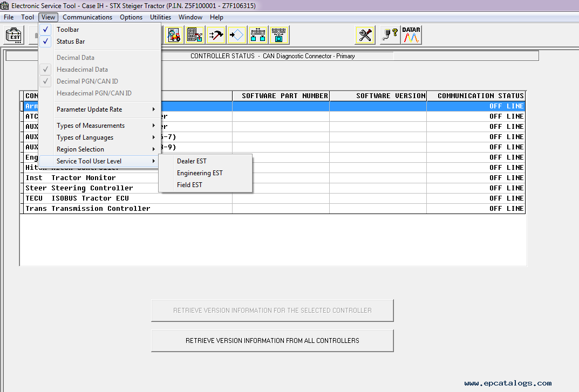The height and width of the screenshot is (392, 579).
Task: Click the wrench and screwdriver tools icon
Action: (365, 35)
